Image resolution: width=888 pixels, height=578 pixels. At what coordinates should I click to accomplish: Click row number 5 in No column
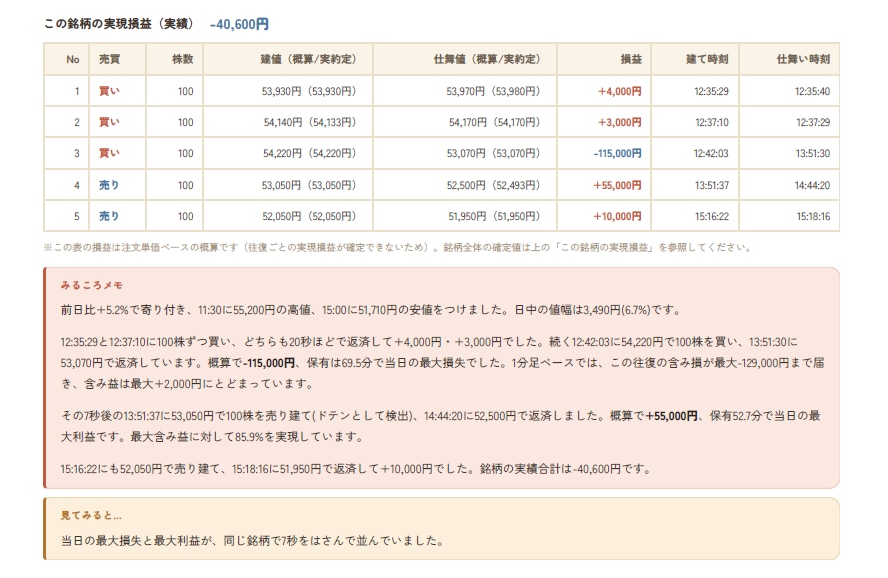tap(76, 216)
